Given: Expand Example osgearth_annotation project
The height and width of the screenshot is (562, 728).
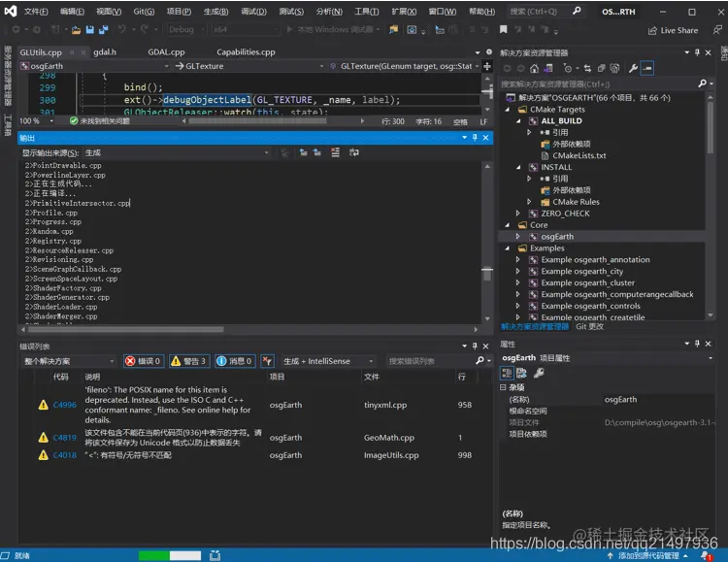Looking at the screenshot, I should click(518, 259).
